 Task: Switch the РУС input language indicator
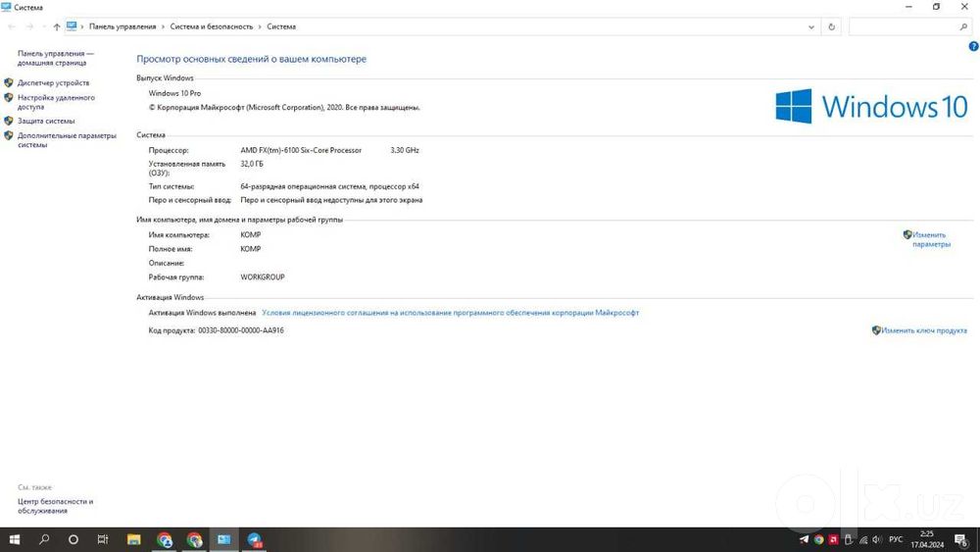point(896,539)
